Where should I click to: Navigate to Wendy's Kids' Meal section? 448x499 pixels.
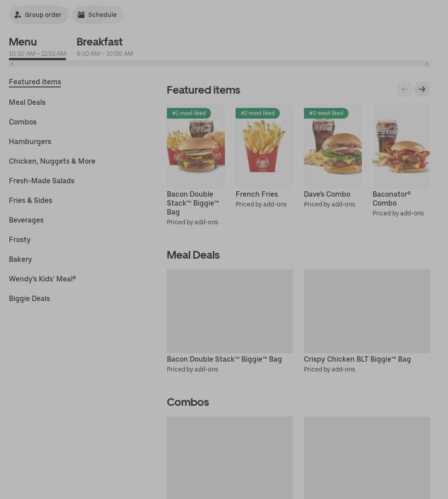click(43, 279)
